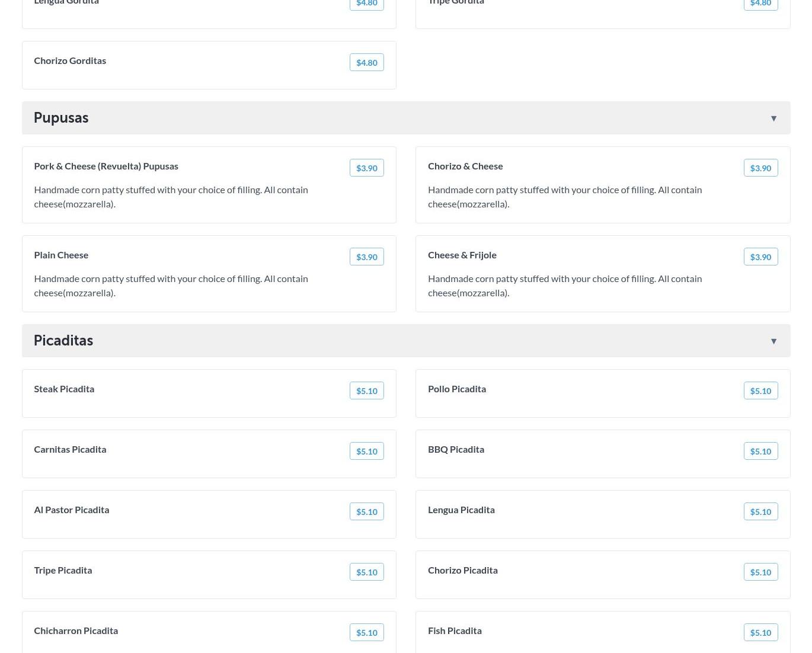Click the $3.90 price for Plain Cheese

367,257
